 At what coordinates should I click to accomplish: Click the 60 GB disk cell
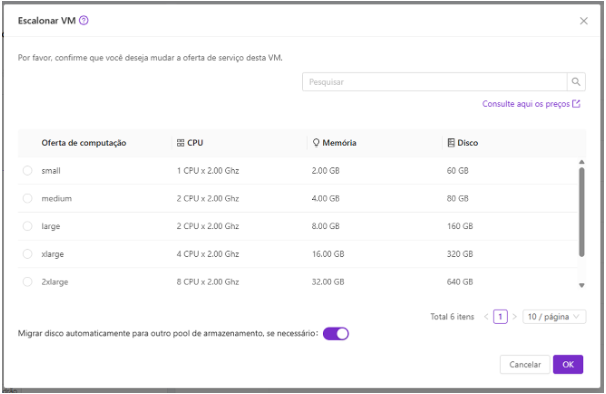pyautogui.click(x=458, y=171)
